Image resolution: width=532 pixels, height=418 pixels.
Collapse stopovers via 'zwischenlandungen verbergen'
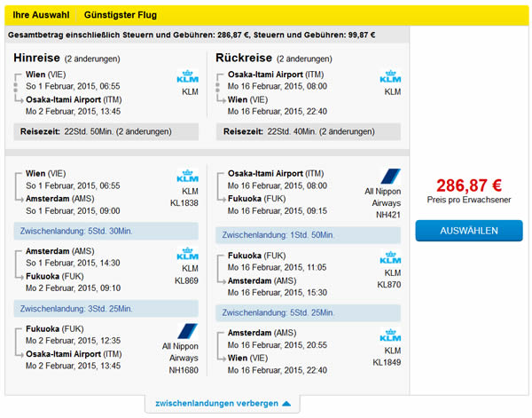pyautogui.click(x=216, y=403)
